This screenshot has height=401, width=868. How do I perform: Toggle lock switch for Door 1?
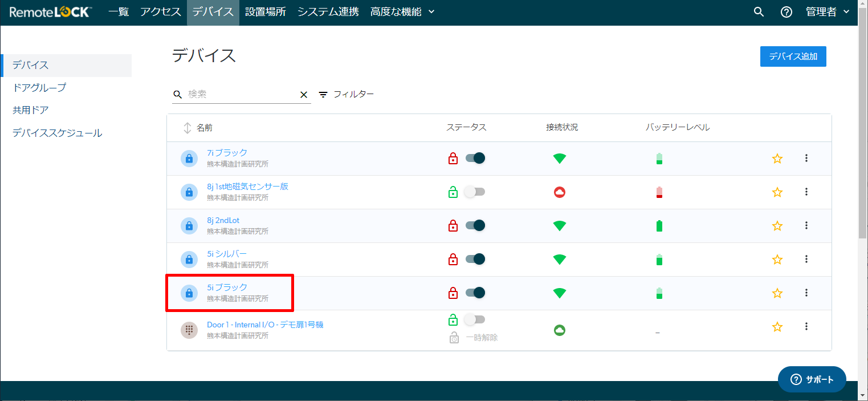474,319
